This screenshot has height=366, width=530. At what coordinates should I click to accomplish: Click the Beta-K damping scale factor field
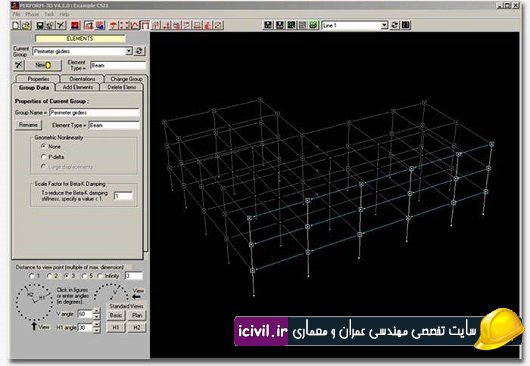tap(123, 196)
